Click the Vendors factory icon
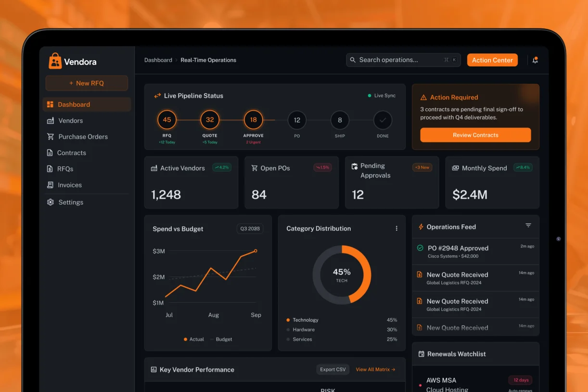This screenshot has height=392, width=588. click(x=50, y=121)
